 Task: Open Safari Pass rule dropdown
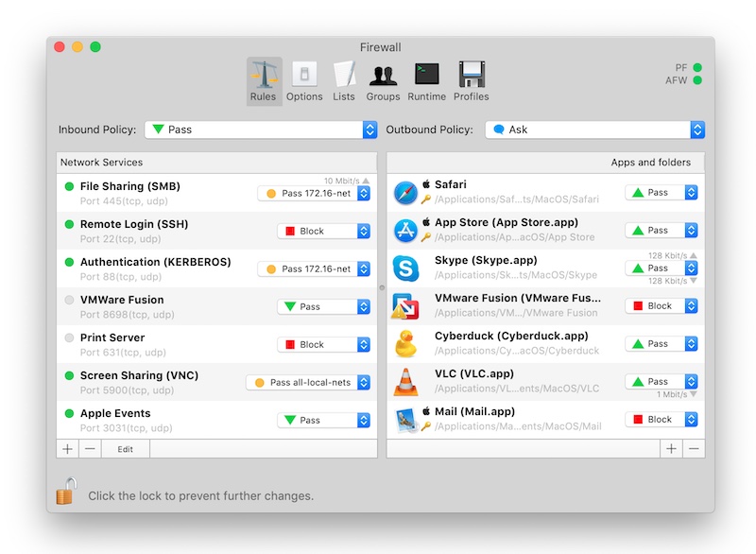661,192
